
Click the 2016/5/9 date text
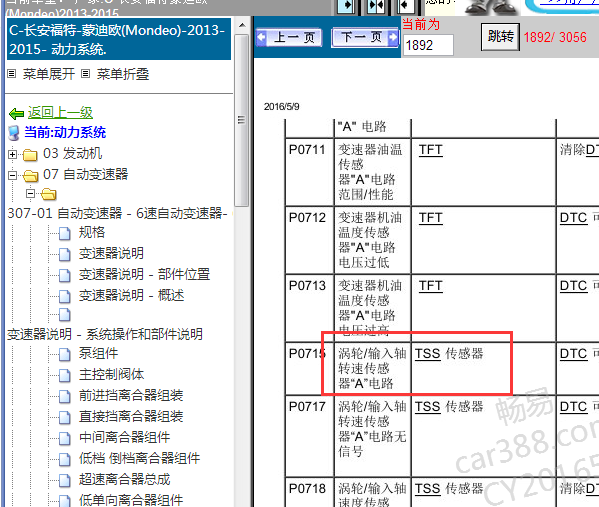click(x=282, y=106)
